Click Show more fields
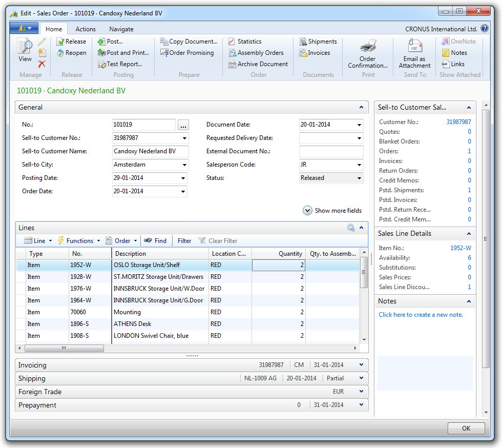This screenshot has height=448, width=502. pos(332,211)
